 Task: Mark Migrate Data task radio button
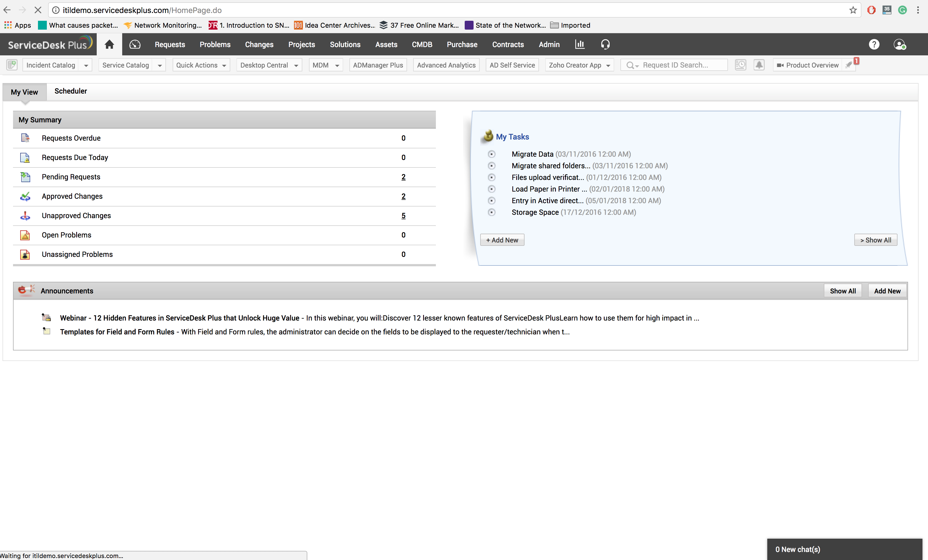492,154
